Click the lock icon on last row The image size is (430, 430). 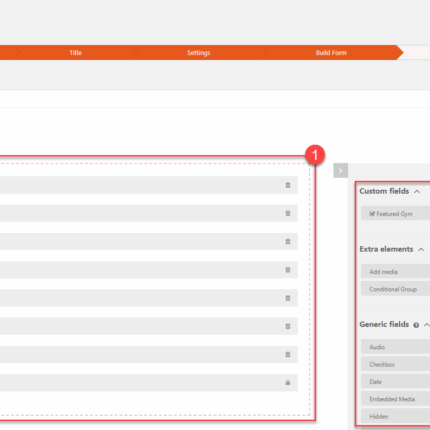coord(288,383)
